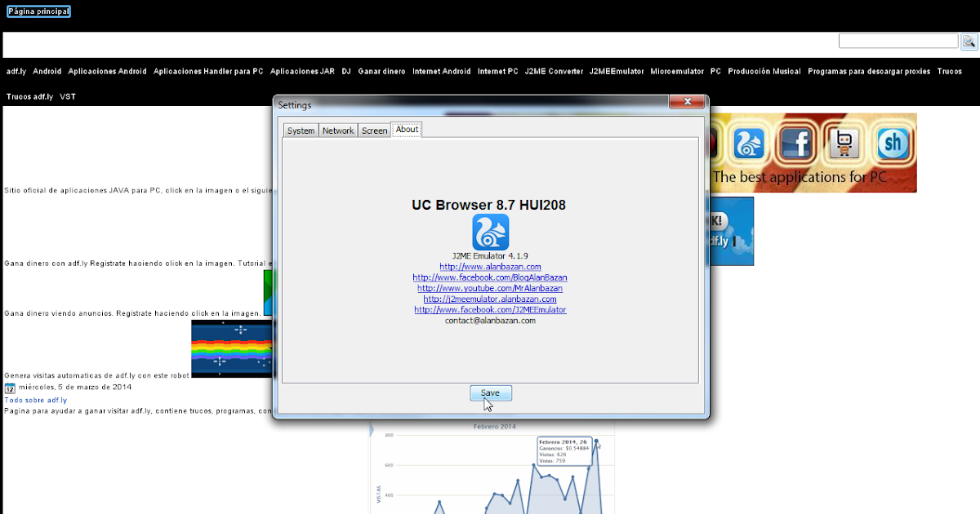
Task: Click the 'miércoles, 5 de marzo de 2014' date
Action: [x=75, y=388]
